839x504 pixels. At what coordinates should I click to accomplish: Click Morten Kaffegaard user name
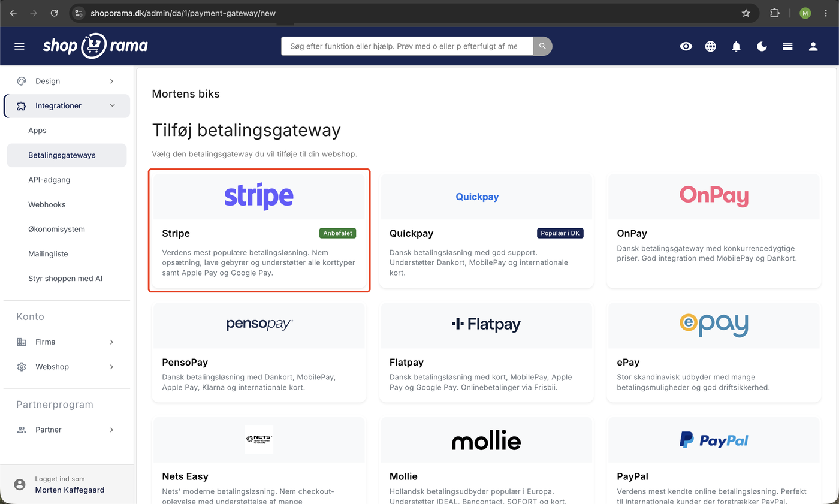coord(70,490)
